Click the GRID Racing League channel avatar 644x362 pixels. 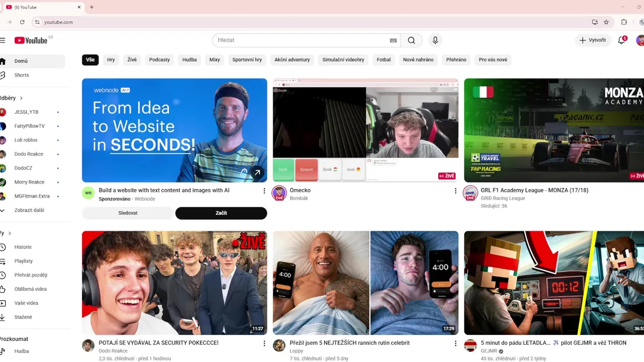(470, 193)
